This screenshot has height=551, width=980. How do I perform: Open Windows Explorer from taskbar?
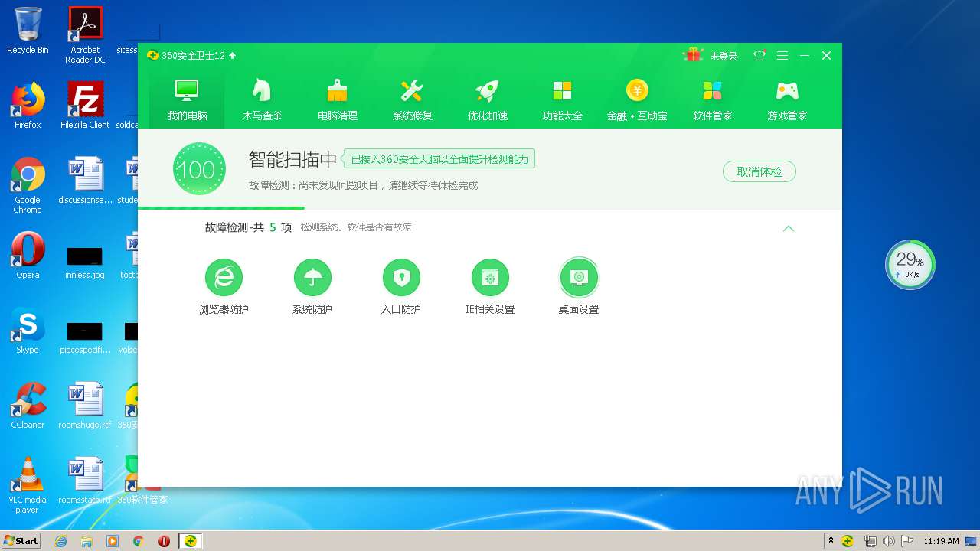87,541
